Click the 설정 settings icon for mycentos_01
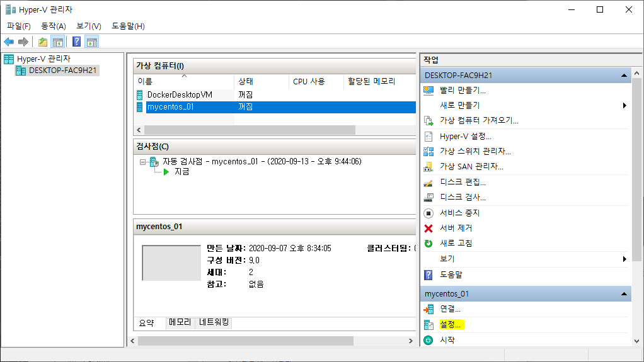 pos(428,325)
